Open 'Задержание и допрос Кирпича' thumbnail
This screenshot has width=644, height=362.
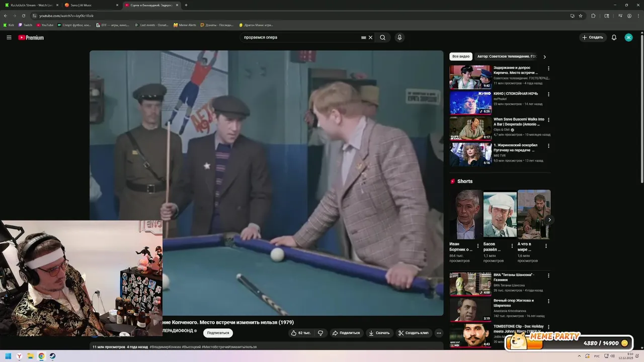(470, 77)
